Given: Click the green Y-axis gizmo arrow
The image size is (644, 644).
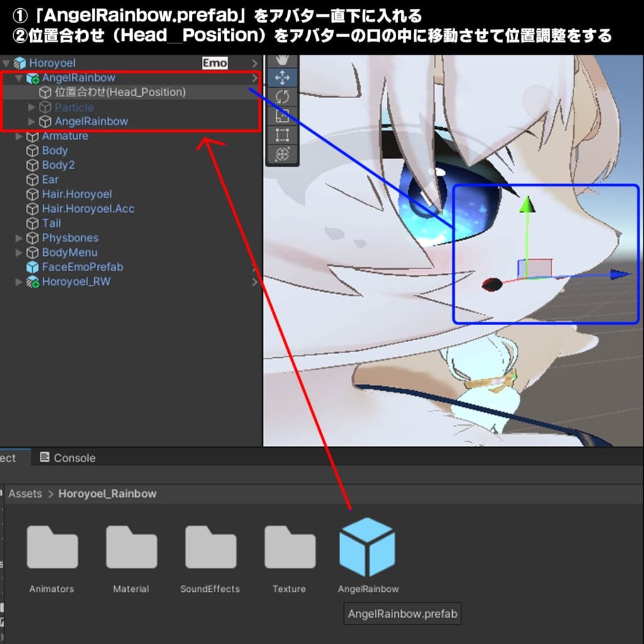Looking at the screenshot, I should pyautogui.click(x=528, y=204).
